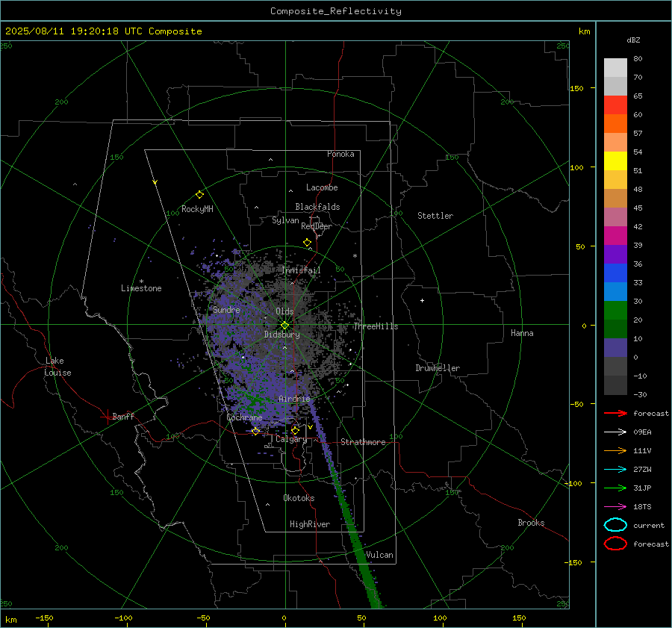This screenshot has height=628, width=672.
Task: Click the yellow diamond marker above Calgary
Action: pyautogui.click(x=295, y=430)
